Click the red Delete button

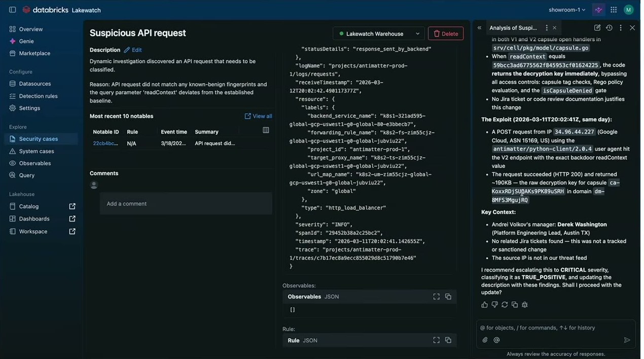tap(446, 33)
